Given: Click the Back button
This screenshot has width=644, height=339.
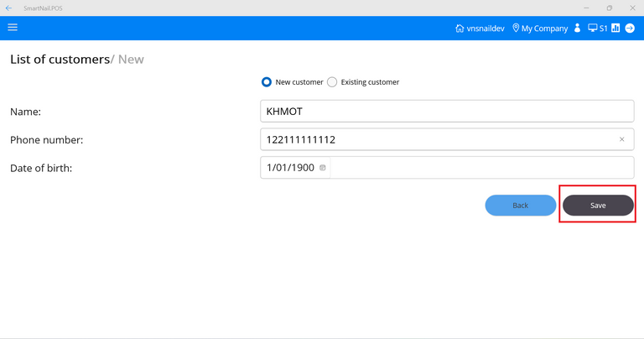Looking at the screenshot, I should [x=520, y=206].
